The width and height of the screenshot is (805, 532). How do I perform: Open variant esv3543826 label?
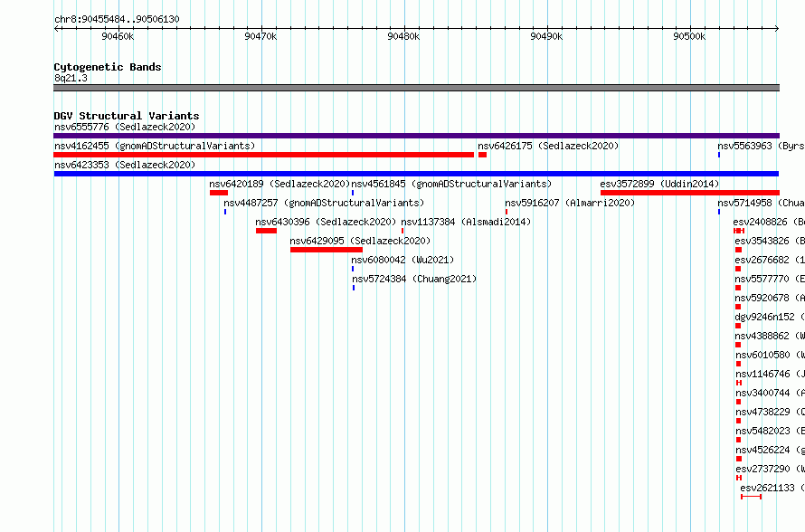[x=770, y=241]
